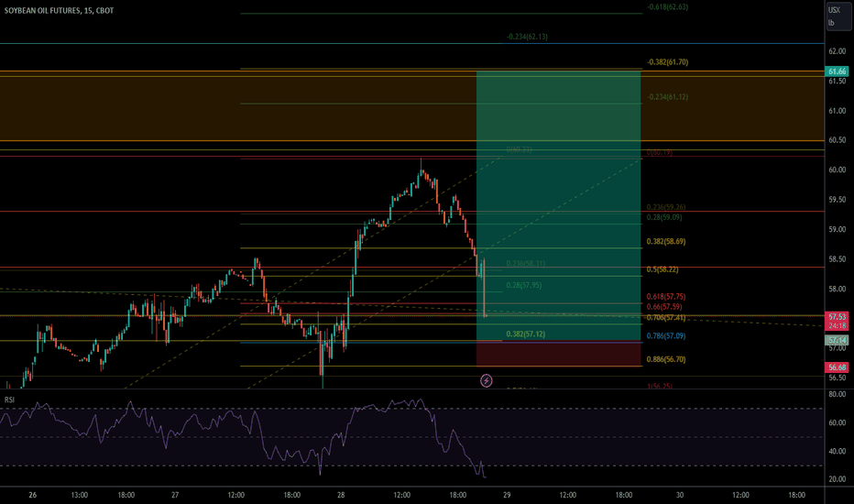The width and height of the screenshot is (854, 504).
Task: Click the -0.618(62.63) Fibonacci label
Action: [x=667, y=7]
